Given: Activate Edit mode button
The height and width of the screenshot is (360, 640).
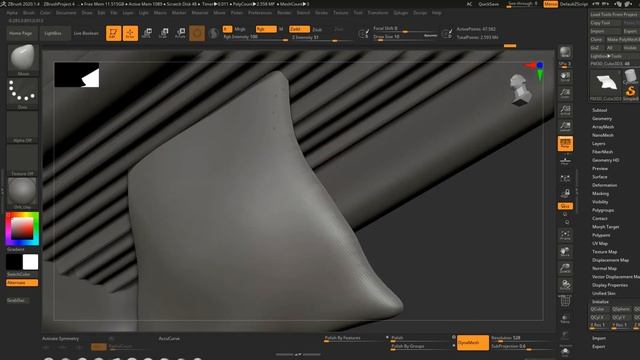Looking at the screenshot, I should pos(113,33).
